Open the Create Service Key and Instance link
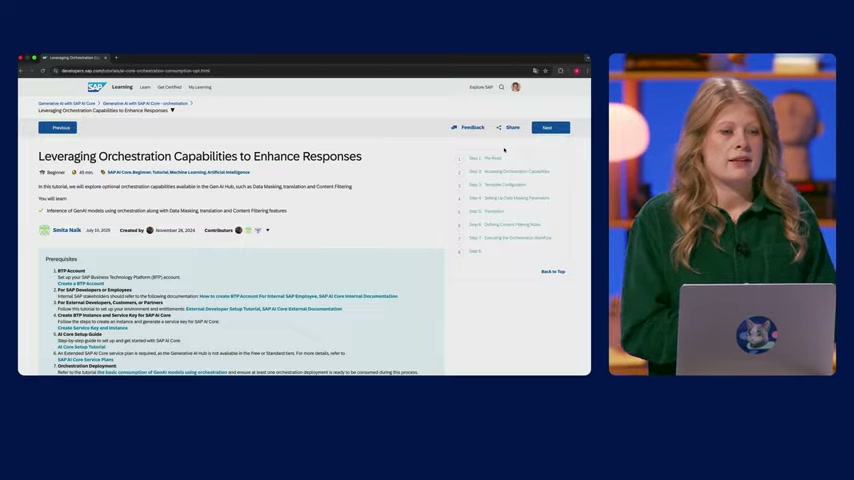 93,328
